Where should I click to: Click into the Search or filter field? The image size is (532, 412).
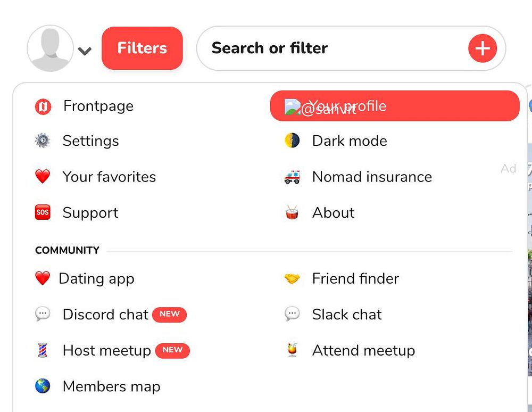(x=330, y=48)
